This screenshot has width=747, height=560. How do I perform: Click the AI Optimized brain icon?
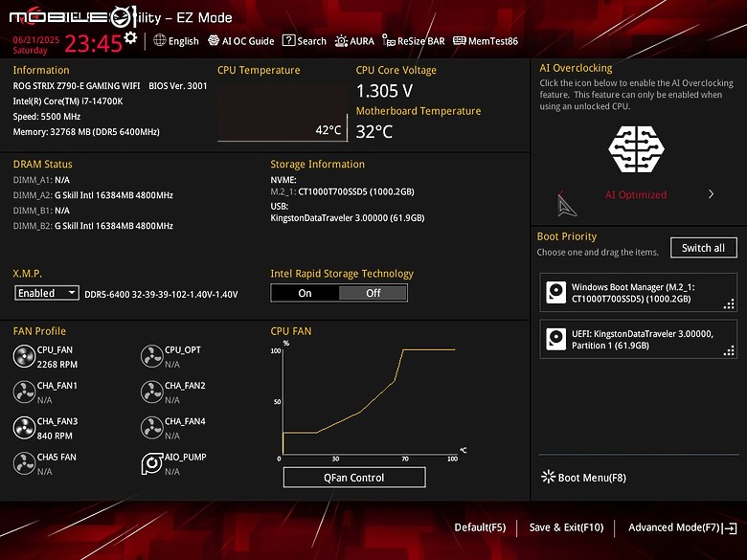coord(637,149)
